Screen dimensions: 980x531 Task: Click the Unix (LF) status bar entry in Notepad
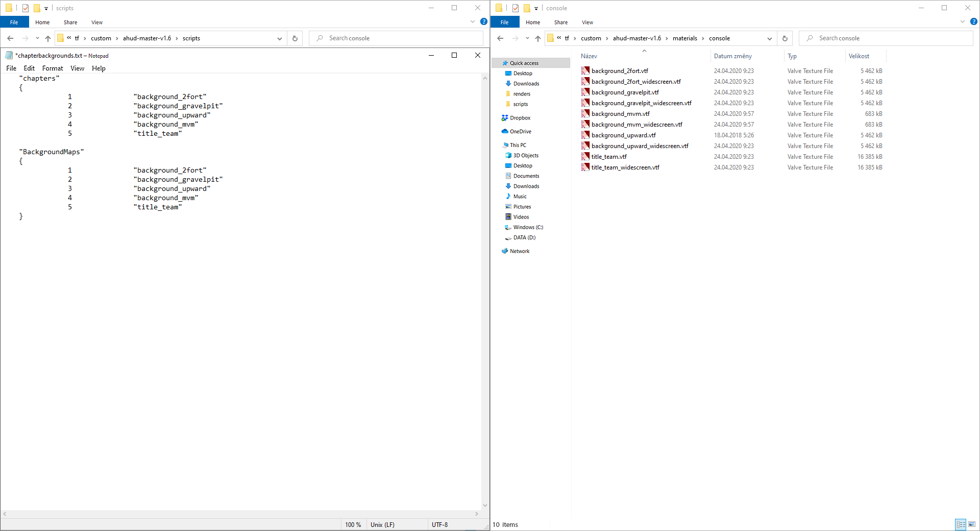tap(382, 525)
